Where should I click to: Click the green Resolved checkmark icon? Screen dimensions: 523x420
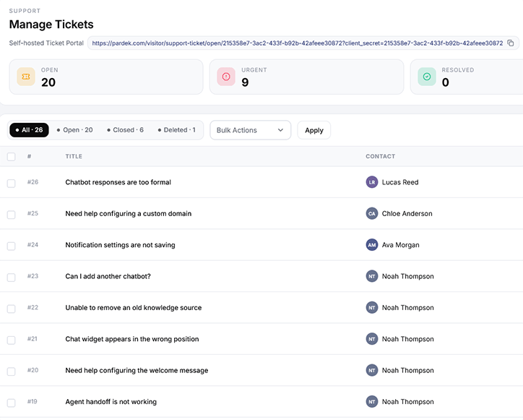click(x=427, y=77)
